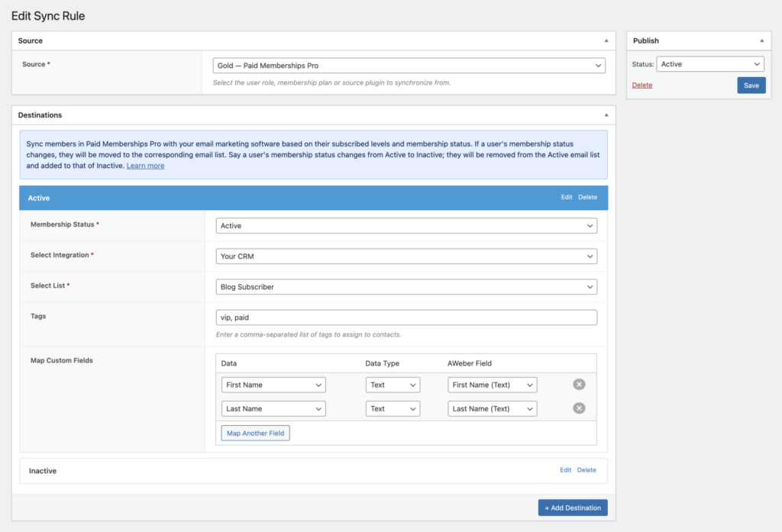Open the Last Name data dropdown

273,409
